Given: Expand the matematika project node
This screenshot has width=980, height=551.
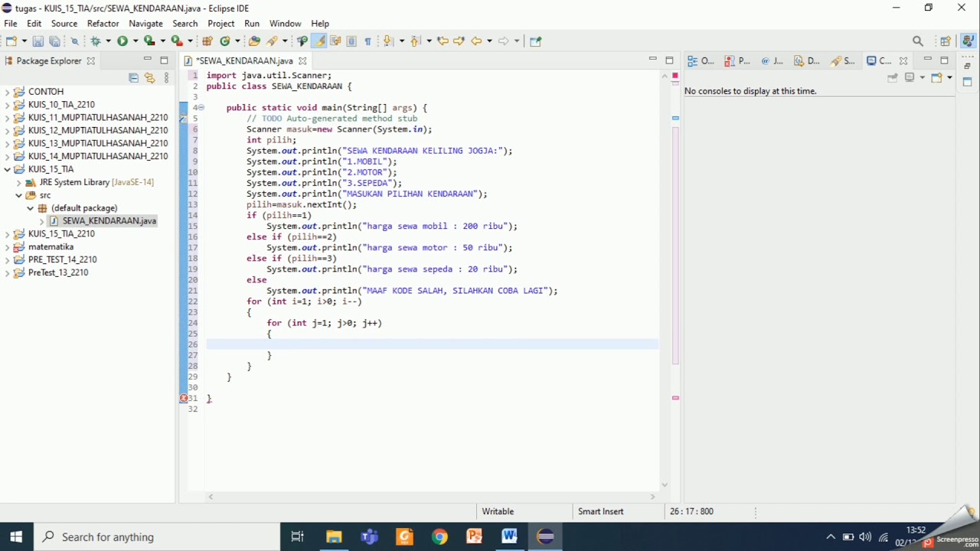Looking at the screenshot, I should [7, 247].
